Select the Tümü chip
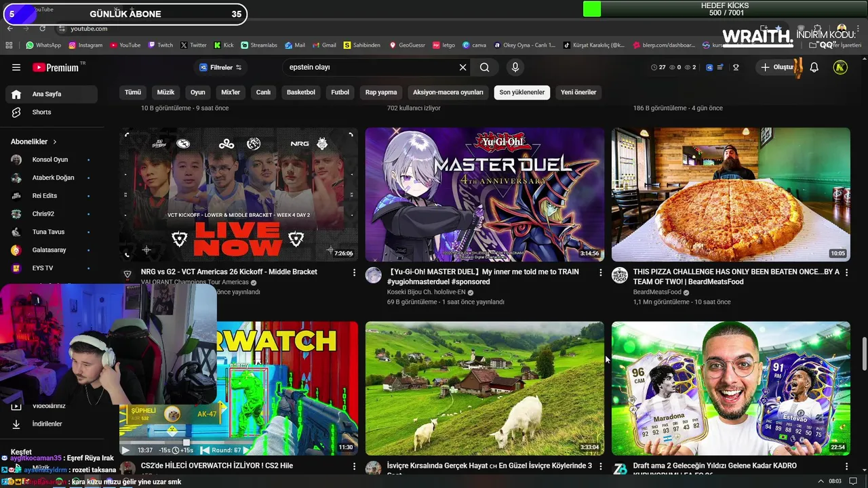Screen dimensions: 868x488 coord(133,92)
